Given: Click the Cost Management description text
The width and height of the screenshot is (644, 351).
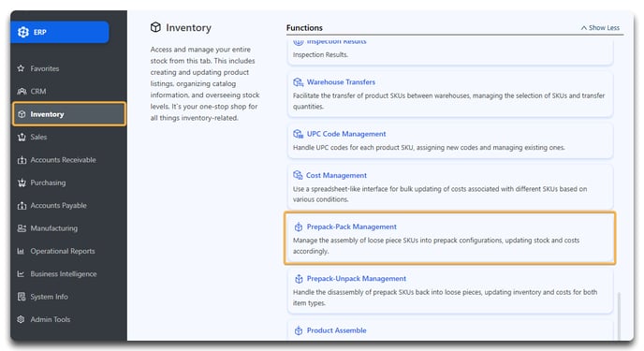Looking at the screenshot, I should point(440,194).
